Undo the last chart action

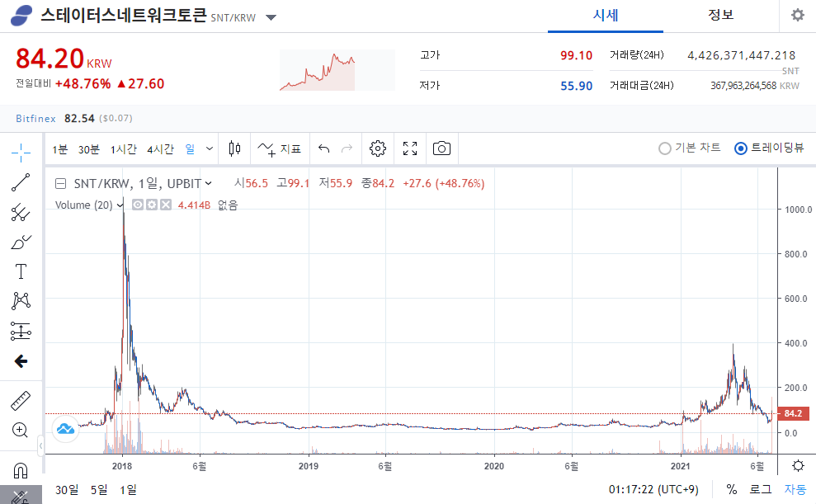tap(323, 148)
